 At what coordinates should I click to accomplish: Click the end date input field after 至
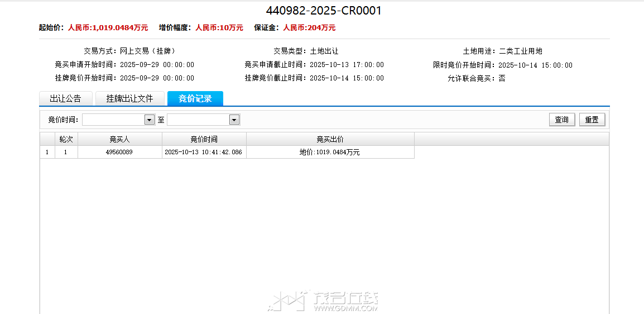tap(198, 120)
